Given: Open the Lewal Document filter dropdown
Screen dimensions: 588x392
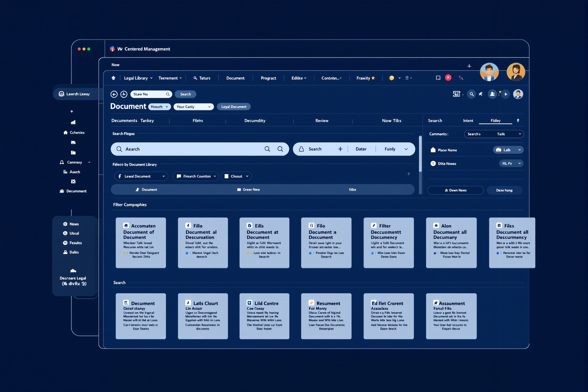Looking at the screenshot, I should coord(141,176).
